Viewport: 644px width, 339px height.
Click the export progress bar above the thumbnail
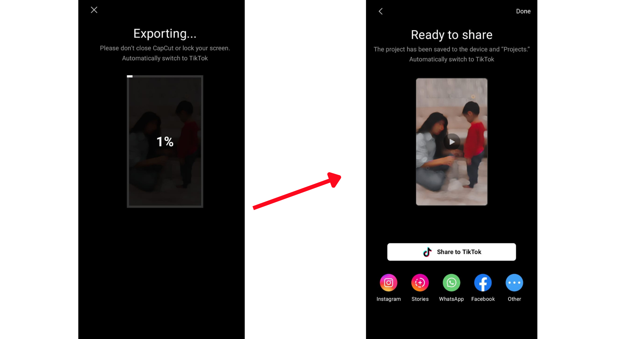(165, 76)
